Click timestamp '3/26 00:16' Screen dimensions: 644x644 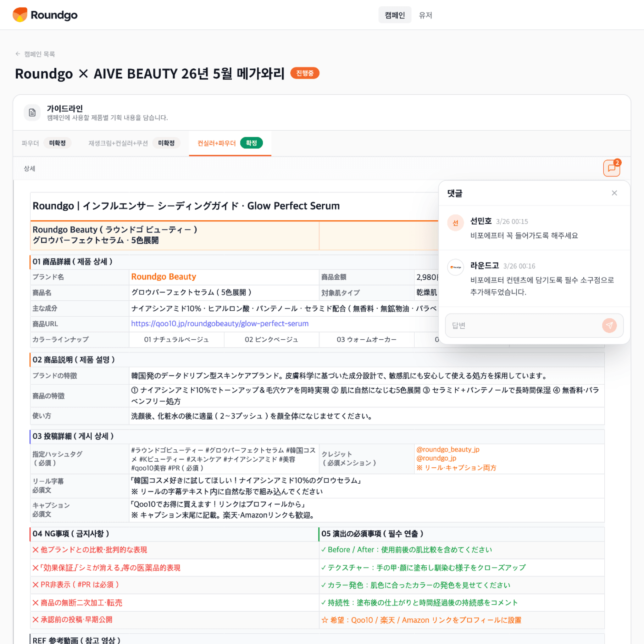519,266
